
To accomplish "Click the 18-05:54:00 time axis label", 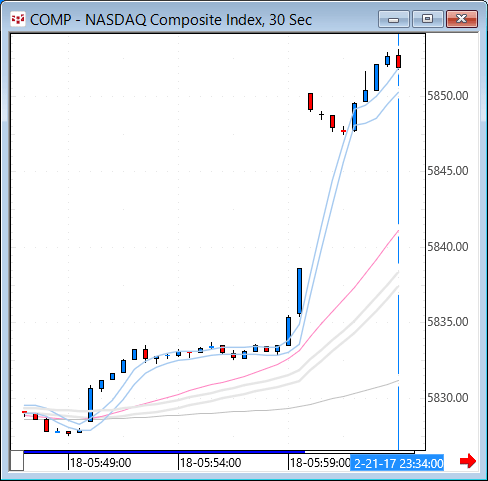I will tap(211, 463).
